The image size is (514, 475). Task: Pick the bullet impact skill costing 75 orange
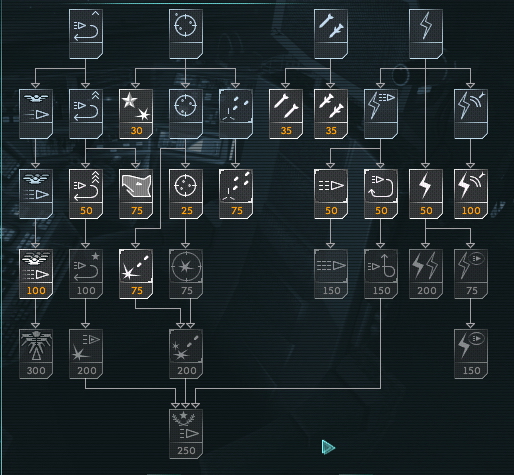pyautogui.click(x=136, y=274)
